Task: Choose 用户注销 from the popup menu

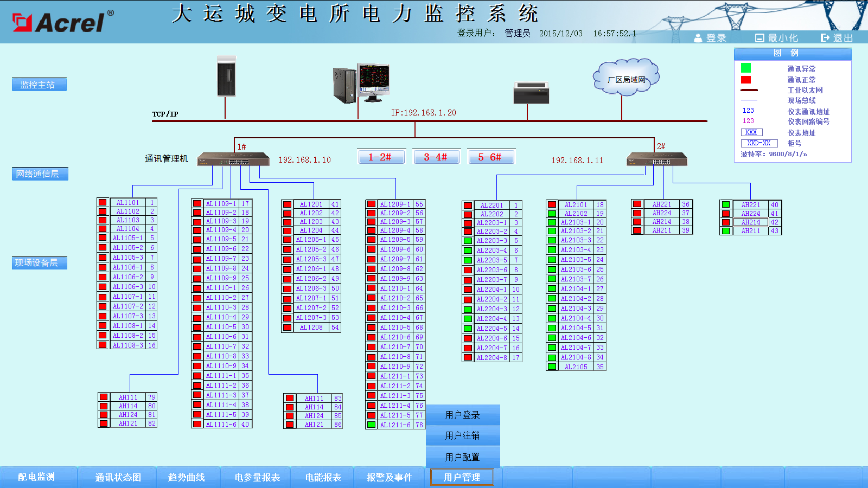Action: click(x=463, y=435)
